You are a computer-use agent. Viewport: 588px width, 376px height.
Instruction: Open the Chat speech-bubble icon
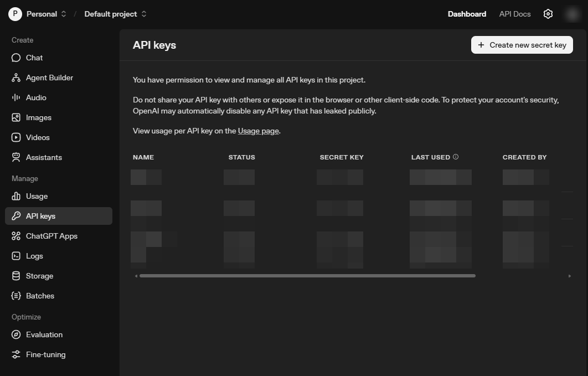pos(16,58)
